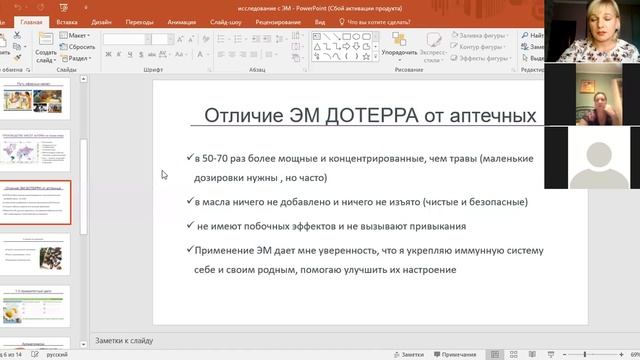Select the oval shape in shapes gallery
Screen dimensions: 640x360
[x=356, y=37]
